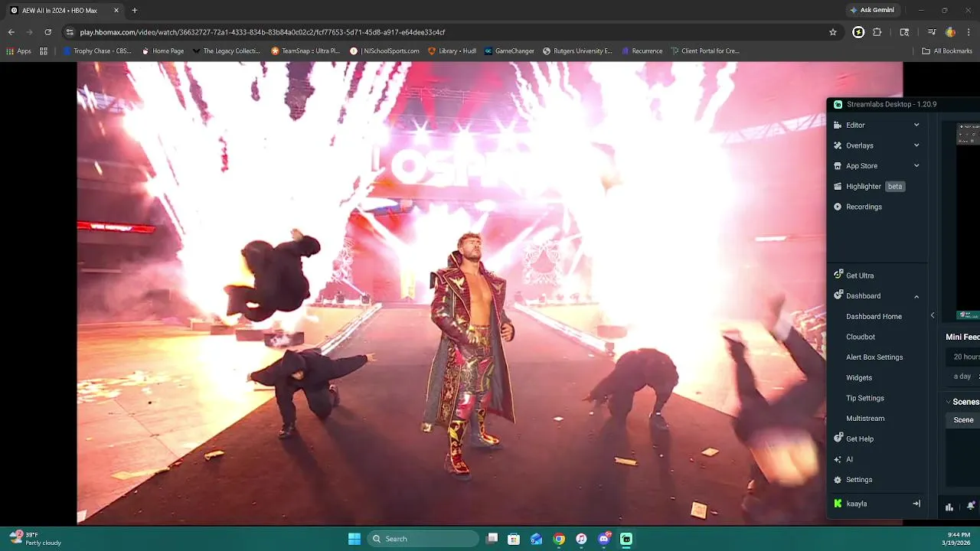Open the AI section in Streamlabs
The height and width of the screenshot is (551, 980).
[x=849, y=459]
